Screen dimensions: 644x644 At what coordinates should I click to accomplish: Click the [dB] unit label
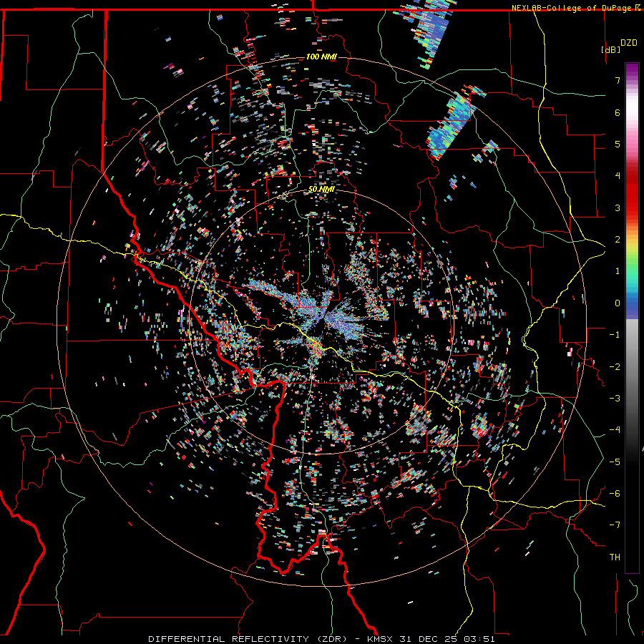(610, 49)
